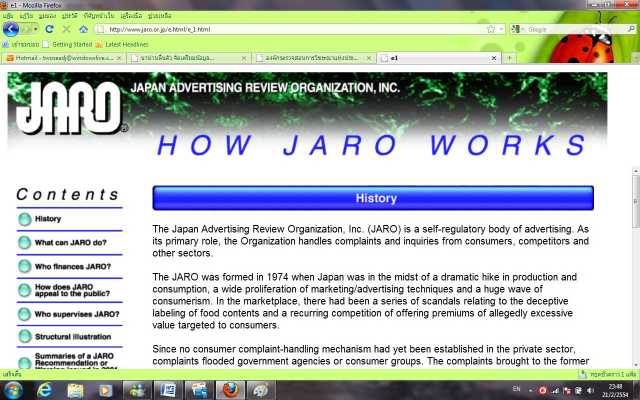Open the Windows Start menu
Viewport: 640px width, 400px height.
[x=12, y=390]
